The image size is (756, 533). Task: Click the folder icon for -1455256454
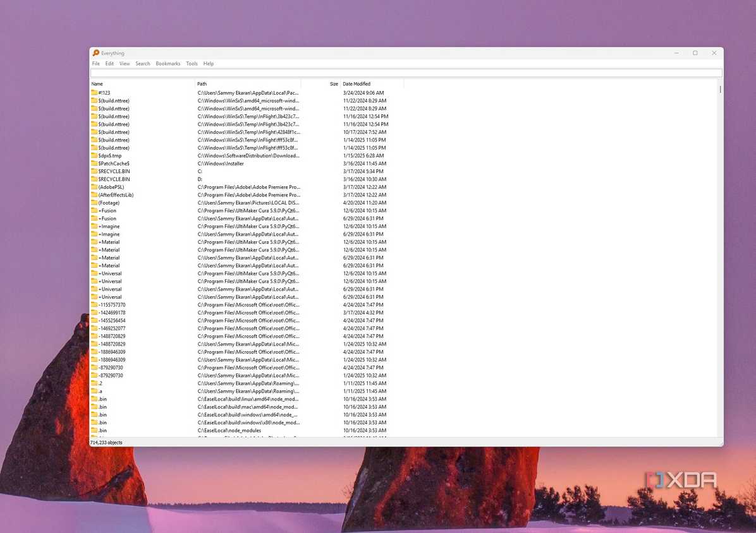tap(94, 320)
